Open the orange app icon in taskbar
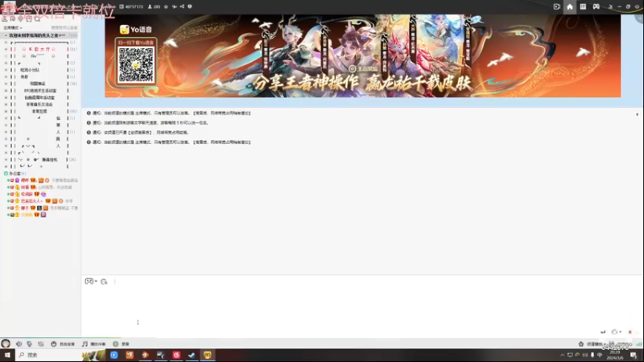Screen dimensions: 644x362 [130, 355]
